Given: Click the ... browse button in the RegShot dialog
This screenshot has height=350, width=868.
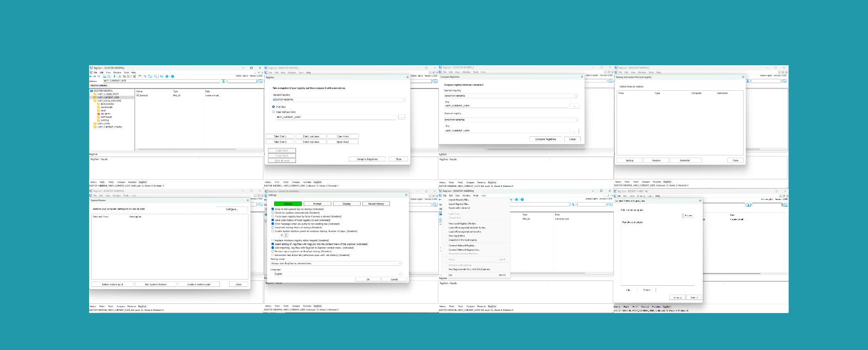Looking at the screenshot, I should click(401, 117).
